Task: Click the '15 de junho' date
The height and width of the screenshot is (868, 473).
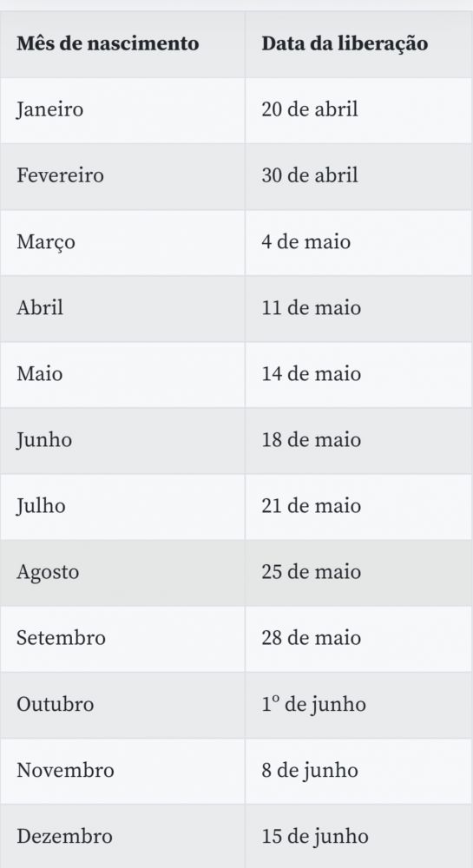Action: click(315, 837)
